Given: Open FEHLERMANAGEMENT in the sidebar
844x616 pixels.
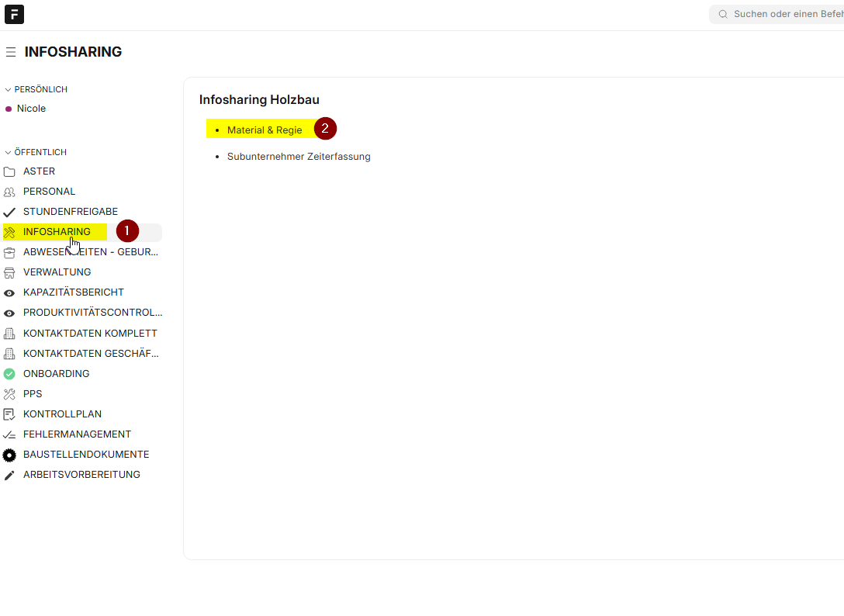Looking at the screenshot, I should coord(77,434).
